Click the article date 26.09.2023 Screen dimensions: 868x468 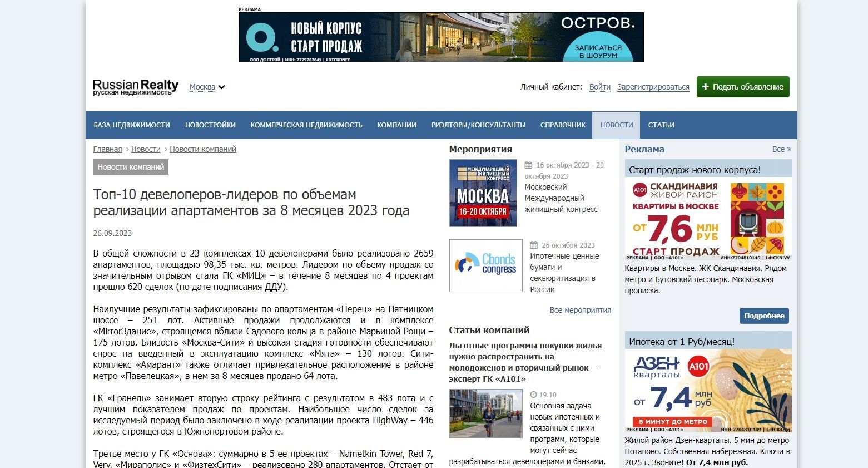click(x=112, y=233)
